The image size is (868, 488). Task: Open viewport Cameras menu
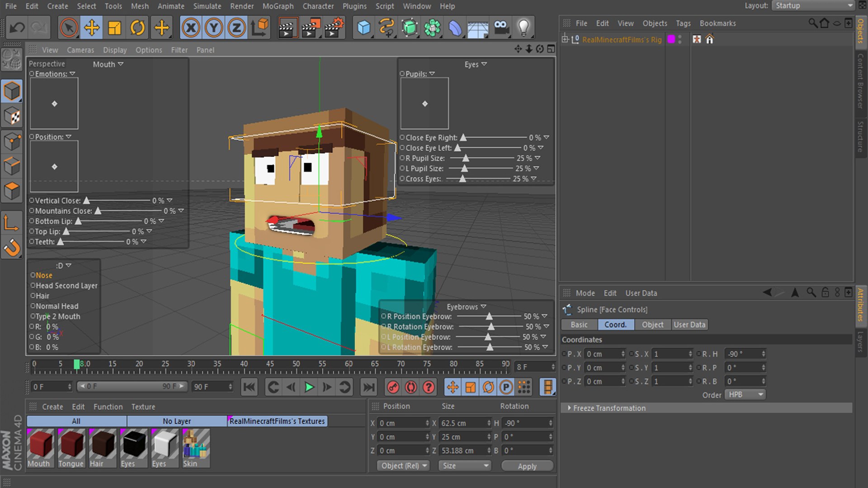[80, 50]
